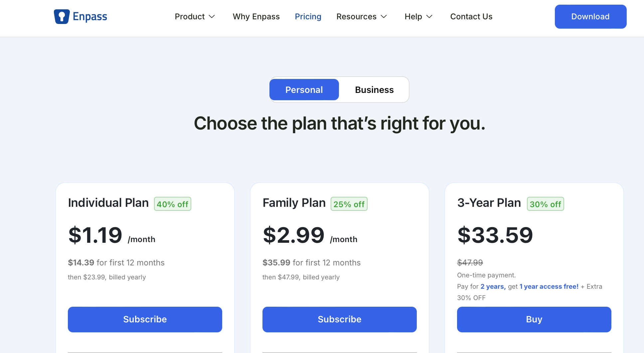Subscribe to the Family Plan

(x=339, y=319)
